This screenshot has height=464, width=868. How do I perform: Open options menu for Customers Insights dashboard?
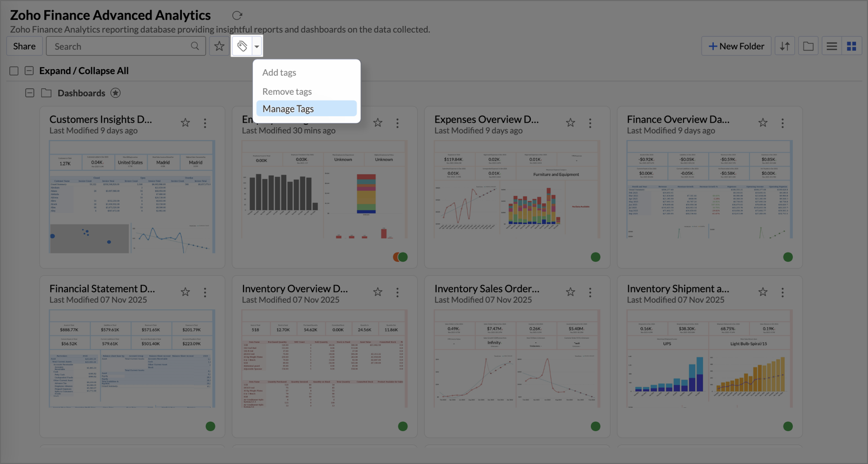pyautogui.click(x=205, y=123)
